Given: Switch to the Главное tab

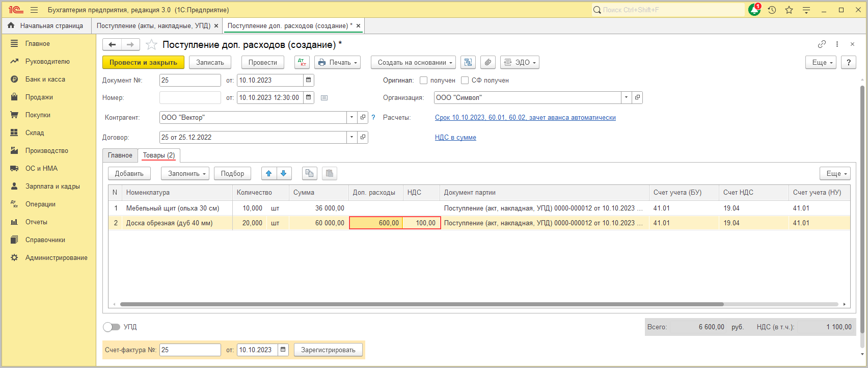Looking at the screenshot, I should [120, 155].
